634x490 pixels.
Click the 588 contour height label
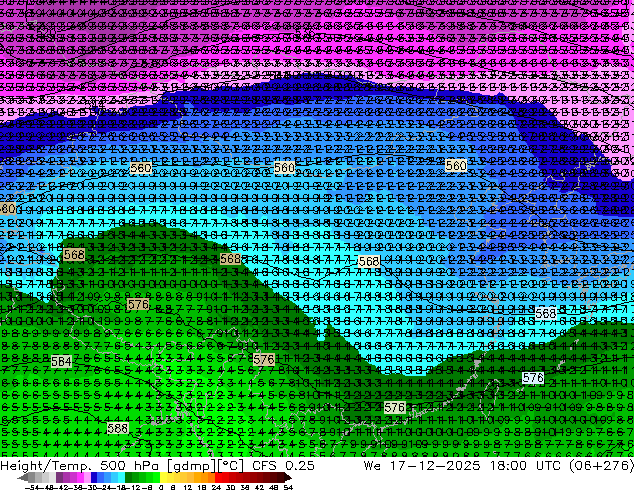point(118,428)
